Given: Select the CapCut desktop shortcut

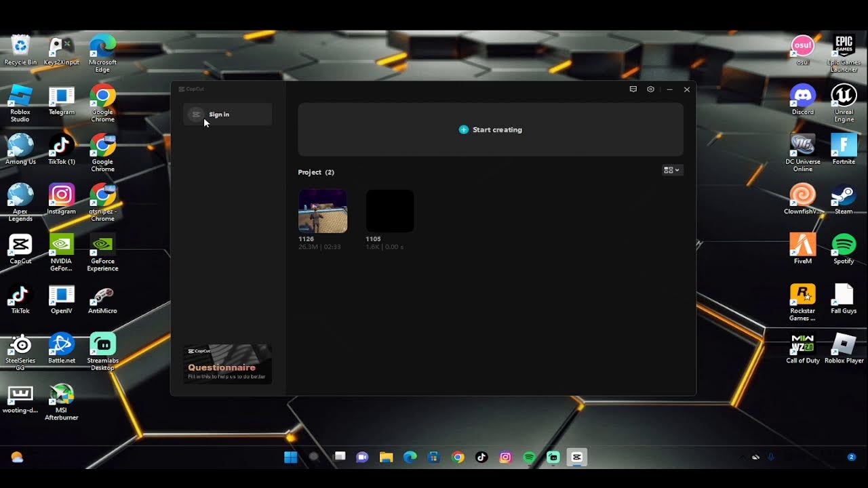Looking at the screenshot, I should pyautogui.click(x=20, y=249).
